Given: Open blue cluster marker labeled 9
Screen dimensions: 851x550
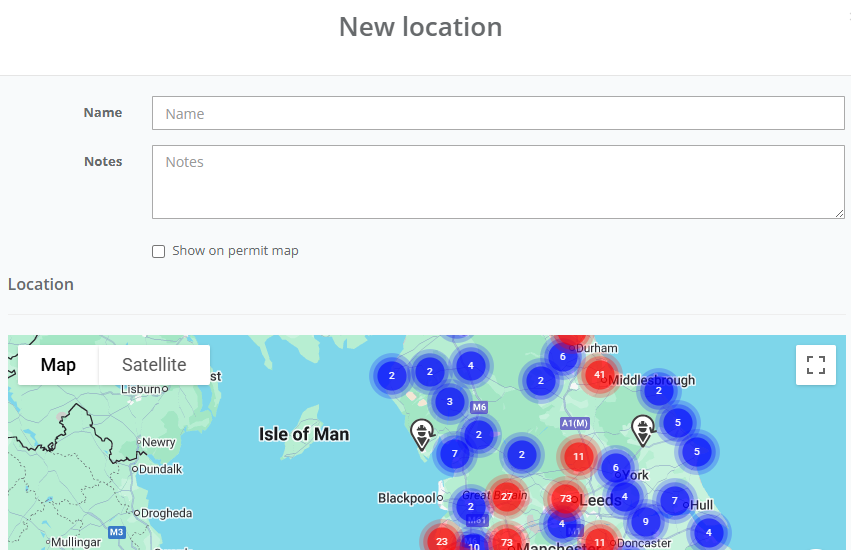Looking at the screenshot, I should (646, 520).
